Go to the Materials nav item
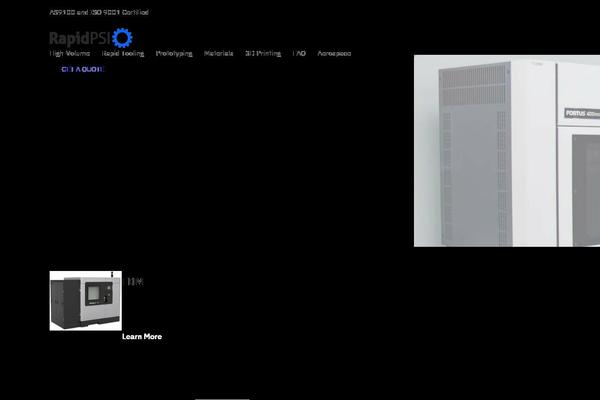This screenshot has height=400, width=600. (218, 54)
